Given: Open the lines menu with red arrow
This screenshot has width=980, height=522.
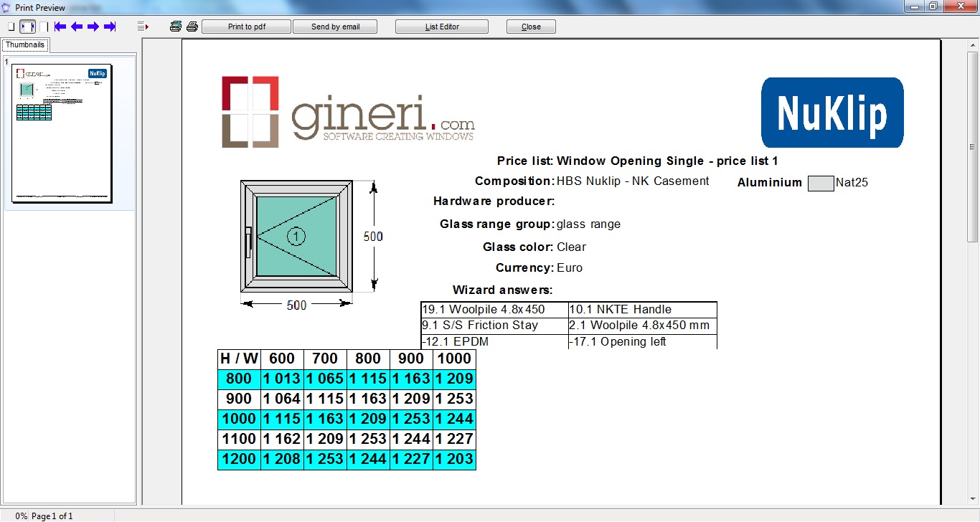Looking at the screenshot, I should pos(143,27).
